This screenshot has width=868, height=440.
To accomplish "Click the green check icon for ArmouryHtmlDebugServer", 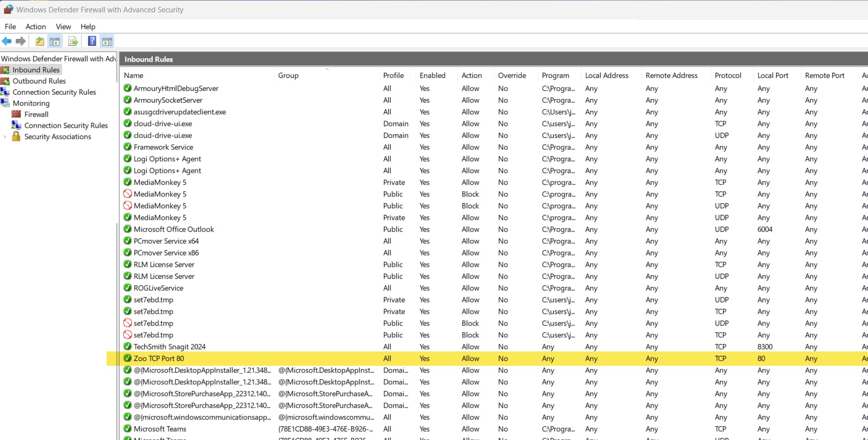I will click(x=127, y=88).
